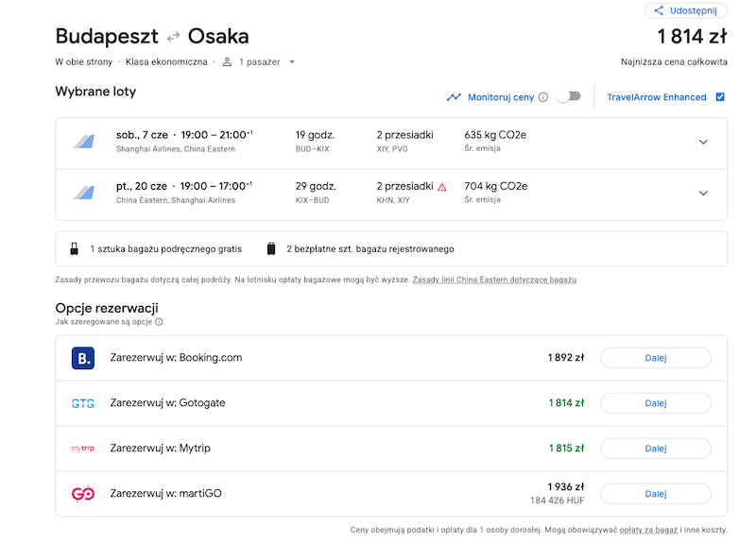Uncheck the TravelArrow Enhanced checkbox
Screen dimensions: 756x543
click(720, 97)
